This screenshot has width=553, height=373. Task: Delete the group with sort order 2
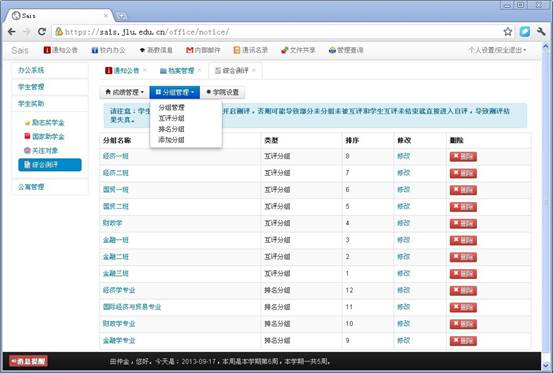463,257
